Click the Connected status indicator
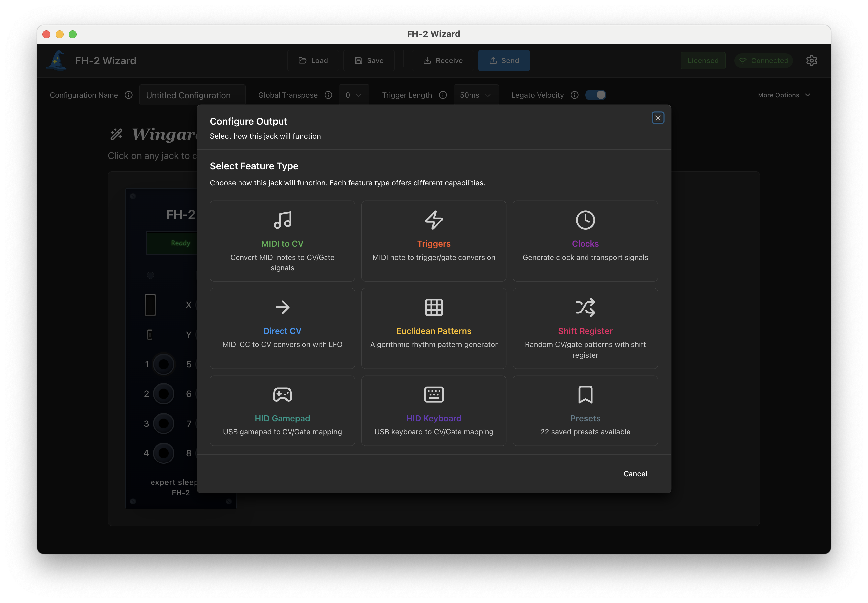The width and height of the screenshot is (868, 603). click(x=764, y=60)
